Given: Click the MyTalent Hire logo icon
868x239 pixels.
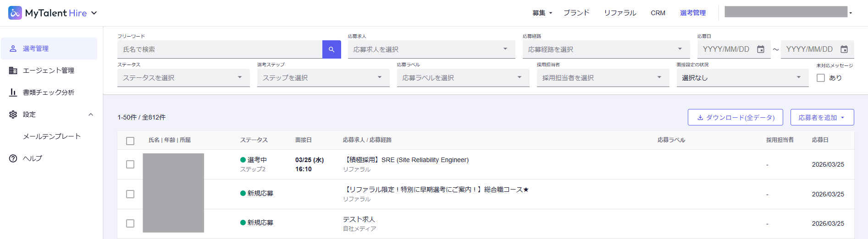Looking at the screenshot, I should point(15,13).
